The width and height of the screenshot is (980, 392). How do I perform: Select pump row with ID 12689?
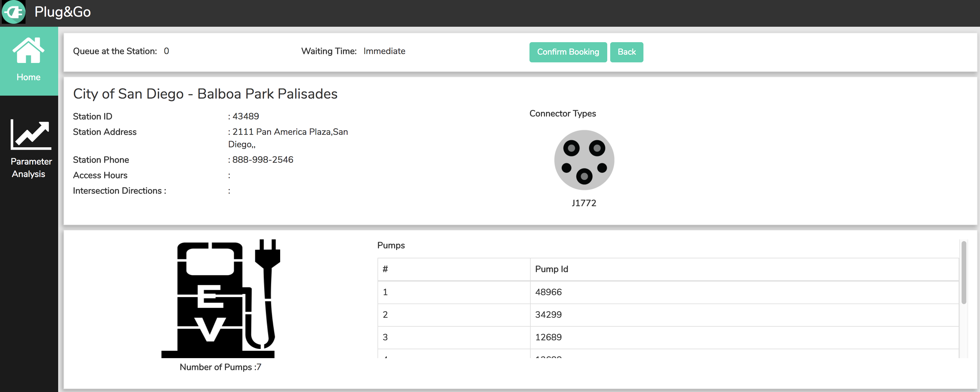[548, 337]
